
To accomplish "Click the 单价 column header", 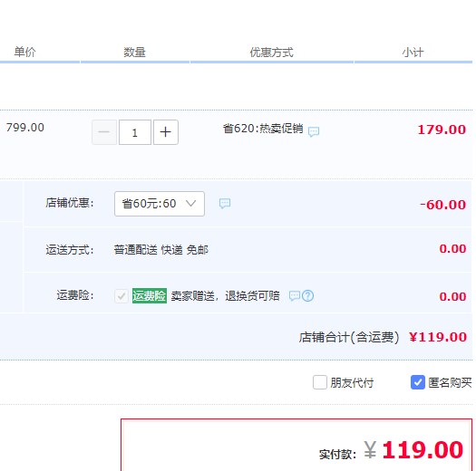I will [x=24, y=53].
